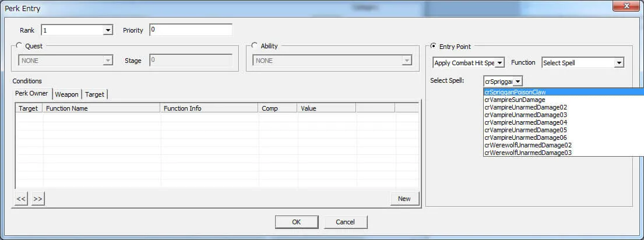
Task: Select the Ability radio button
Action: point(255,46)
